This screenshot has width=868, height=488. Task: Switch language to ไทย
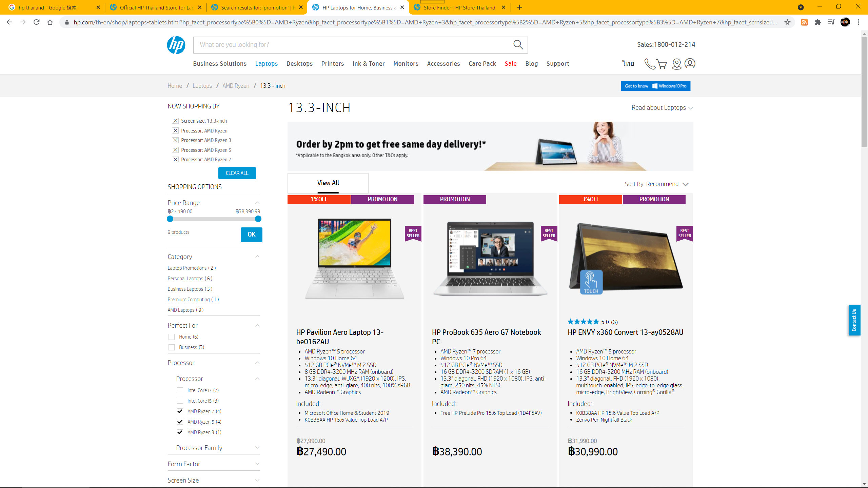[628, 63]
